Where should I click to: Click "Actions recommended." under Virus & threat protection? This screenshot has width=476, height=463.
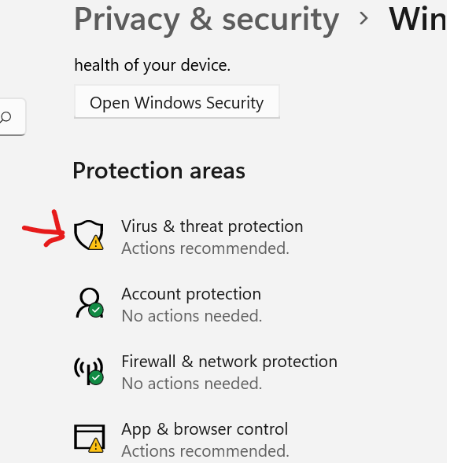click(205, 248)
